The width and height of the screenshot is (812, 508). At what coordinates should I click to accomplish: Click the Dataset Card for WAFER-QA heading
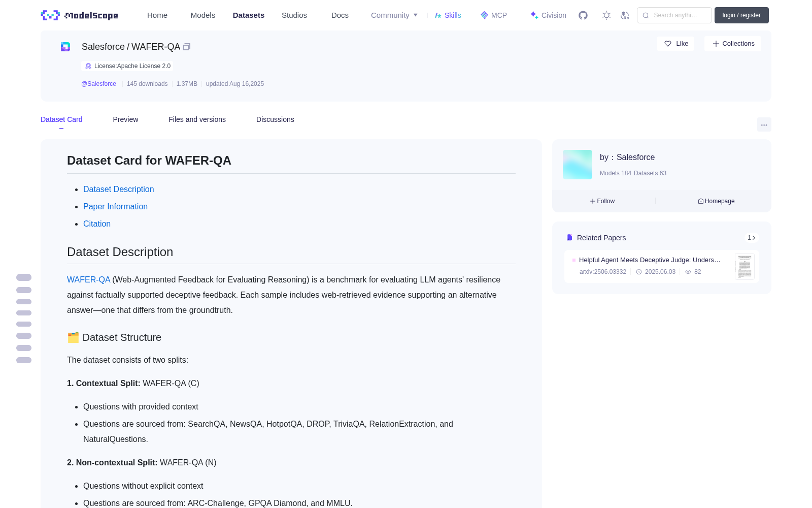(149, 161)
